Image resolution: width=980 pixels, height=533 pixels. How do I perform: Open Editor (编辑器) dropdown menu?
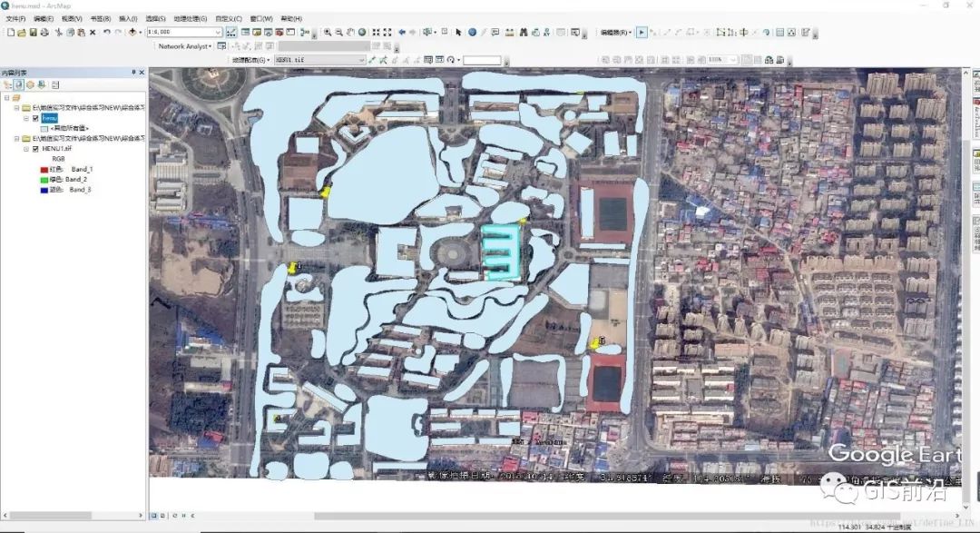615,32
